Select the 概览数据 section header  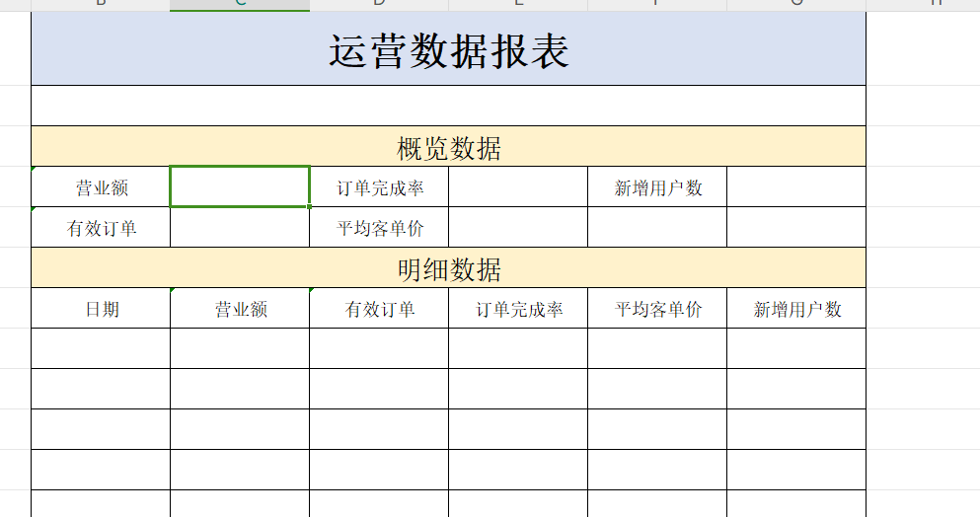(448, 148)
